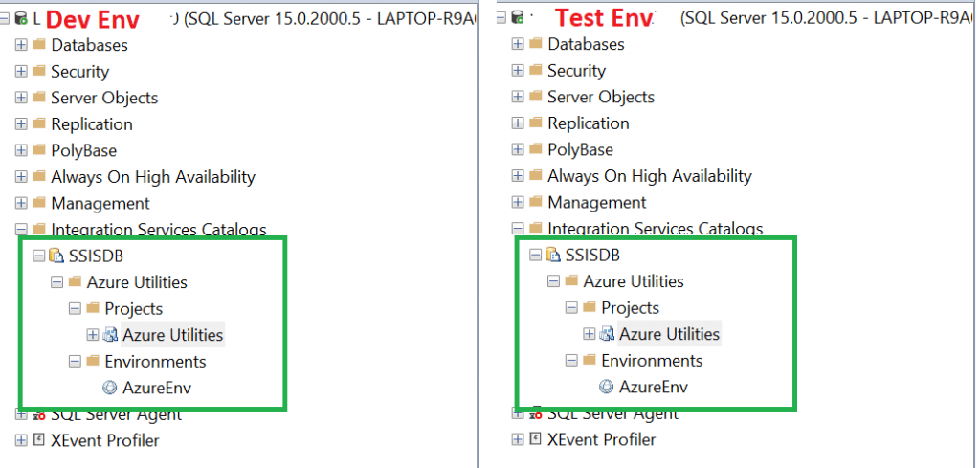980x468 pixels.
Task: Collapse Integration Services Catalogs in Test Env
Action: 518,229
